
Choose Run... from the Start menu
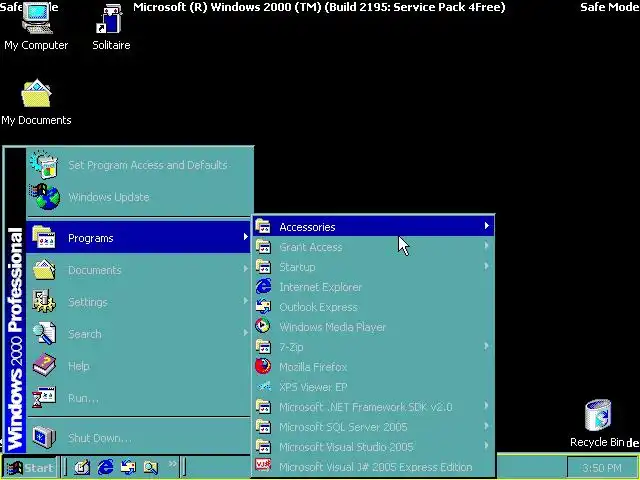tap(139, 398)
